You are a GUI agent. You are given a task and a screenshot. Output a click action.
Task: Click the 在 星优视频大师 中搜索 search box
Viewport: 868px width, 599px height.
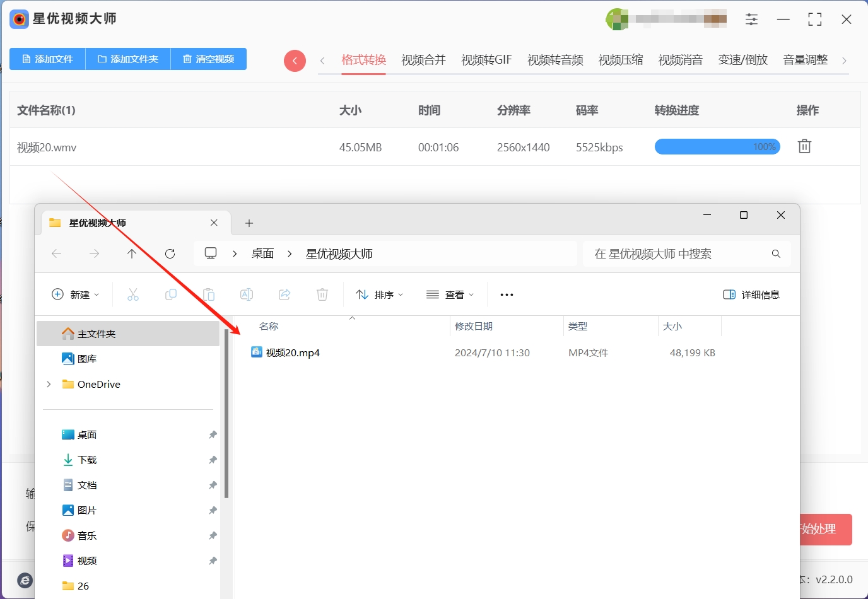[686, 253]
